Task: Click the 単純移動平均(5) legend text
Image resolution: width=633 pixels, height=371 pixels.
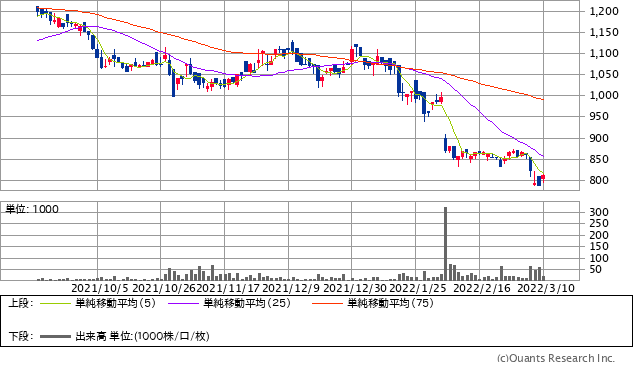Action: [115, 303]
